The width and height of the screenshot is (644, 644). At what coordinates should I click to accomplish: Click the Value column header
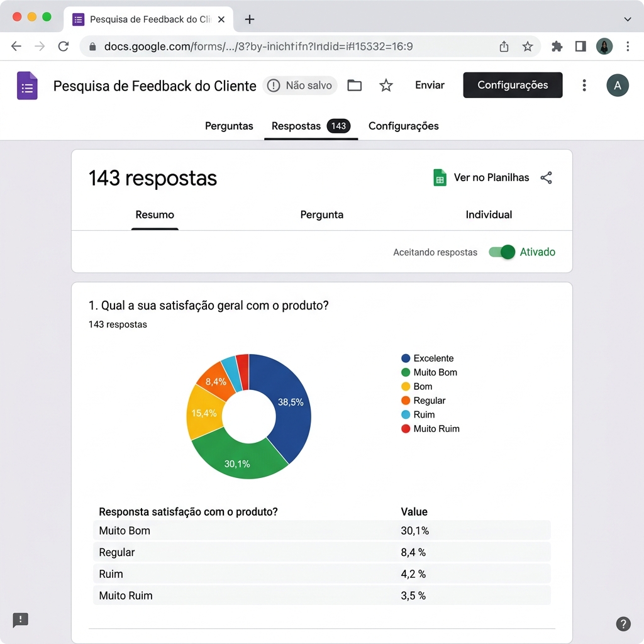tap(414, 512)
